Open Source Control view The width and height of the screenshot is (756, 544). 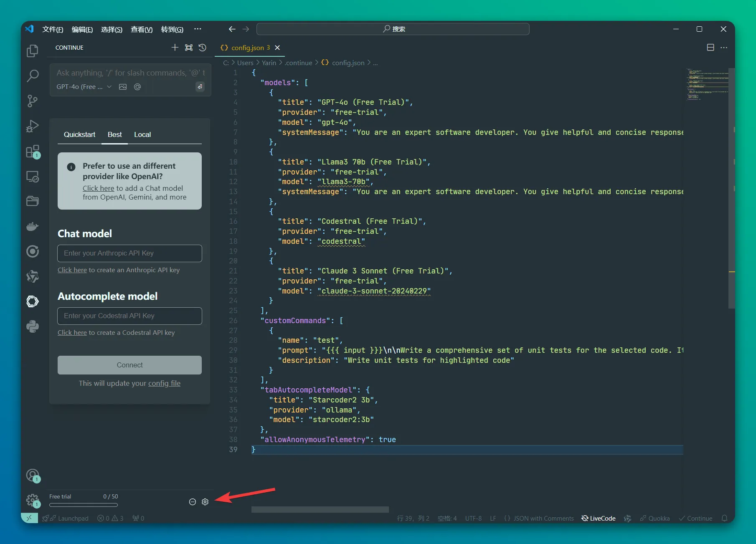click(x=32, y=101)
